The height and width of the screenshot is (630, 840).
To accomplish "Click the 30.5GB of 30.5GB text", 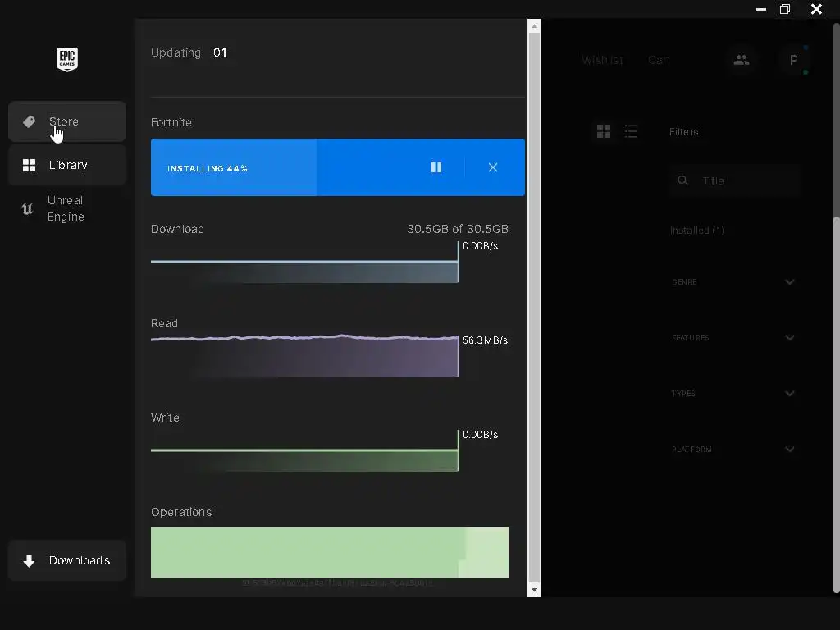I will [x=458, y=229].
